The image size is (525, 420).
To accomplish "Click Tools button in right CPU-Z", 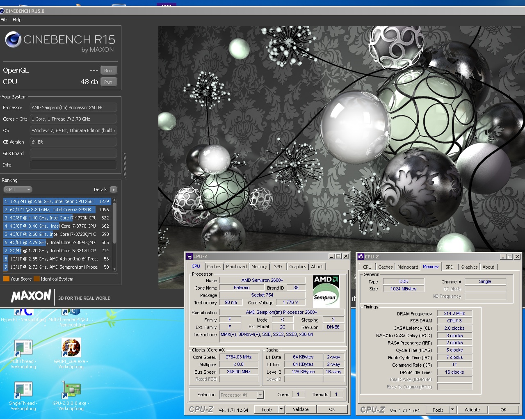I will [x=438, y=410].
